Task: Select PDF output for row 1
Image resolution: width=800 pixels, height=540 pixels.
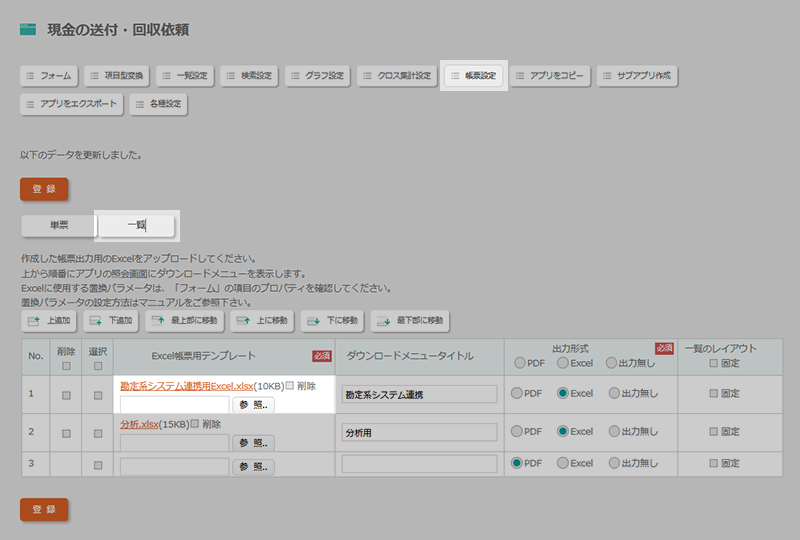Action: pyautogui.click(x=517, y=393)
